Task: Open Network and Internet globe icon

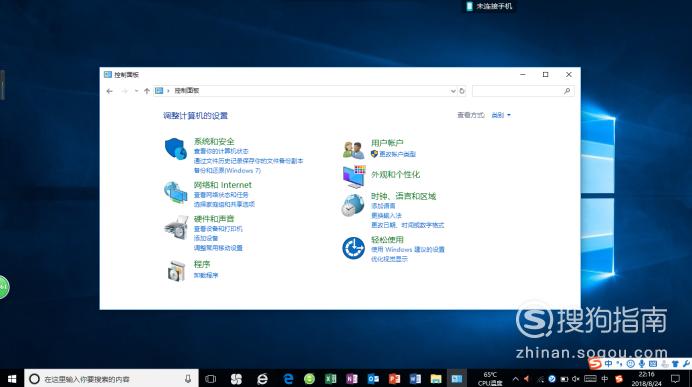Action: [176, 192]
